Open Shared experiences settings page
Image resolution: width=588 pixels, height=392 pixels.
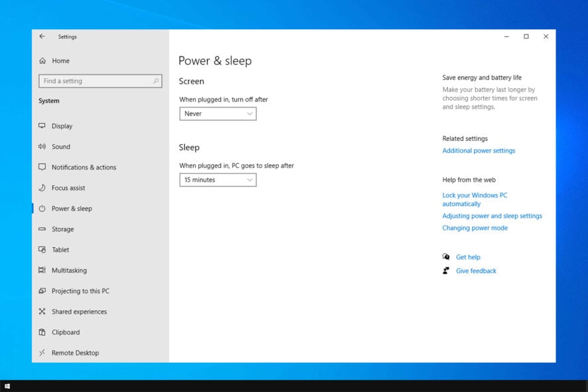click(x=79, y=312)
